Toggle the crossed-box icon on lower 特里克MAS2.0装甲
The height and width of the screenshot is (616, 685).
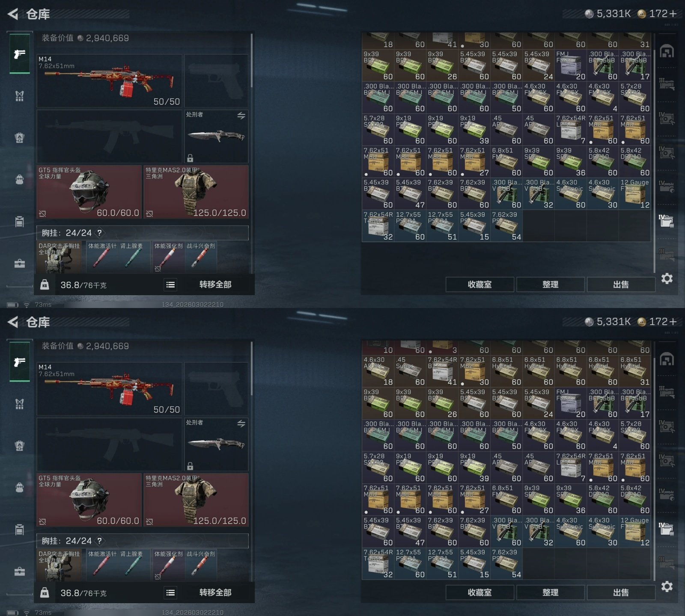click(x=149, y=521)
